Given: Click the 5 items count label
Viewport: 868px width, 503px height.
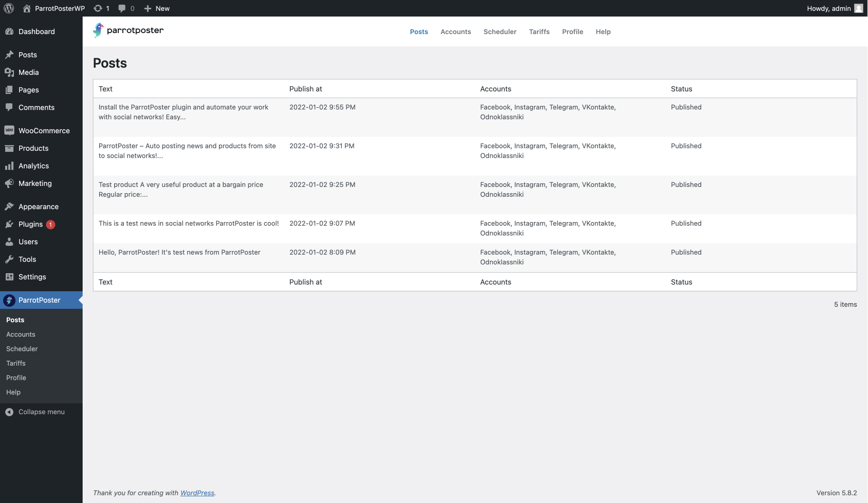Looking at the screenshot, I should click(x=845, y=305).
